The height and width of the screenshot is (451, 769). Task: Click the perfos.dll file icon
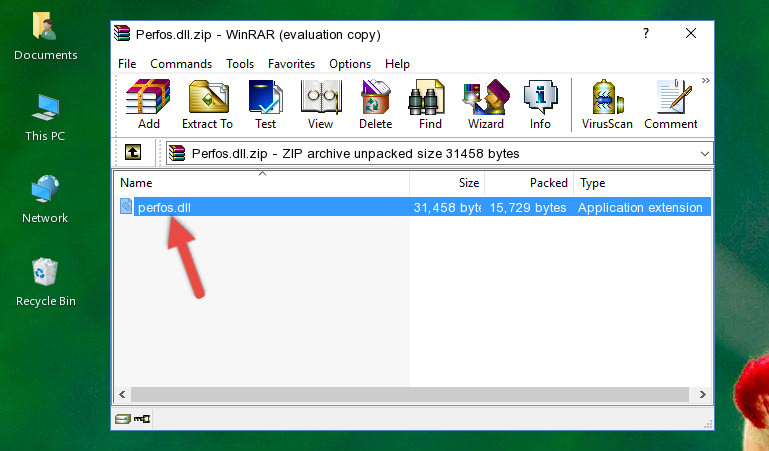126,206
